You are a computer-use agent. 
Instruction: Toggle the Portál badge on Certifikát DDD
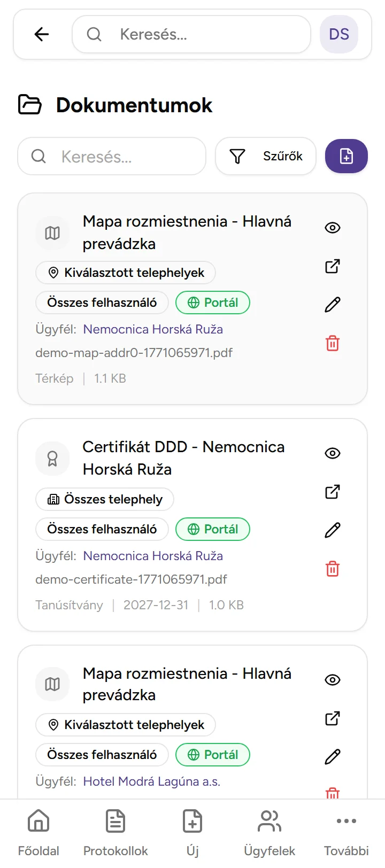(213, 529)
